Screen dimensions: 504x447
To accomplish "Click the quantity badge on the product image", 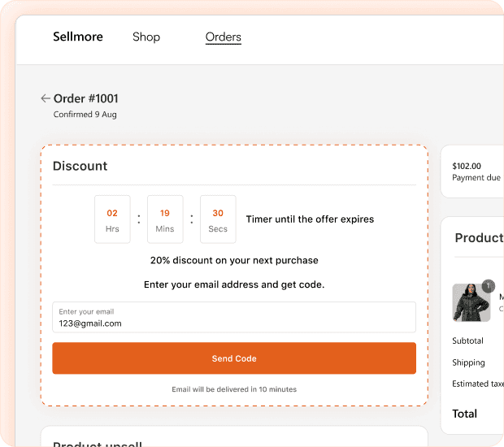I will [x=488, y=286].
